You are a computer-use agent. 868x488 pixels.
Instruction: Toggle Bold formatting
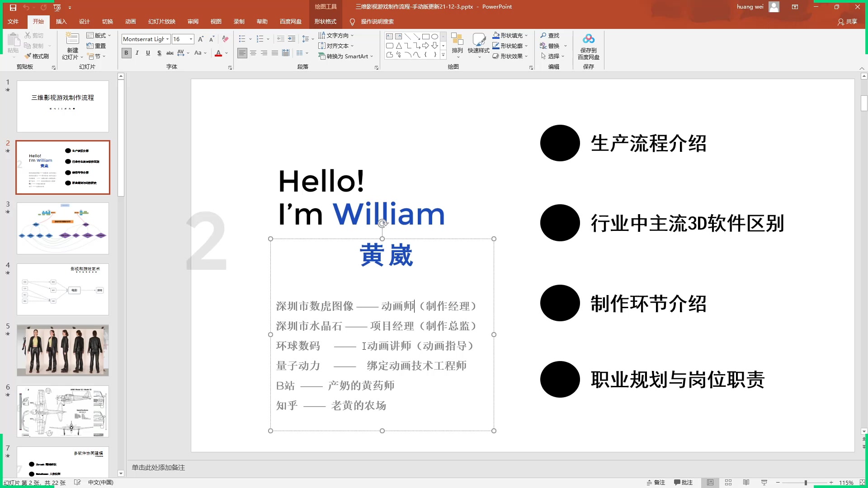click(x=126, y=53)
